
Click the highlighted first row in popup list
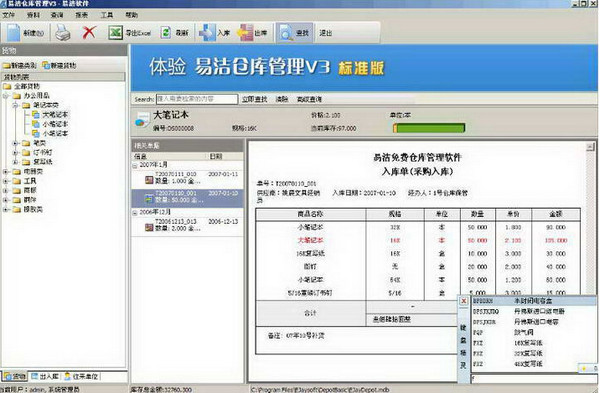click(533, 301)
